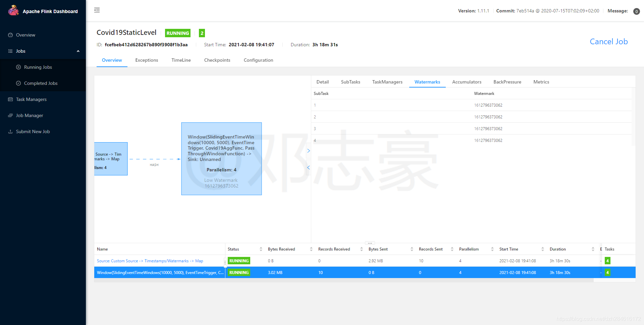Click the tasks badge 4 in Source row
The height and width of the screenshot is (325, 644).
[x=607, y=261]
